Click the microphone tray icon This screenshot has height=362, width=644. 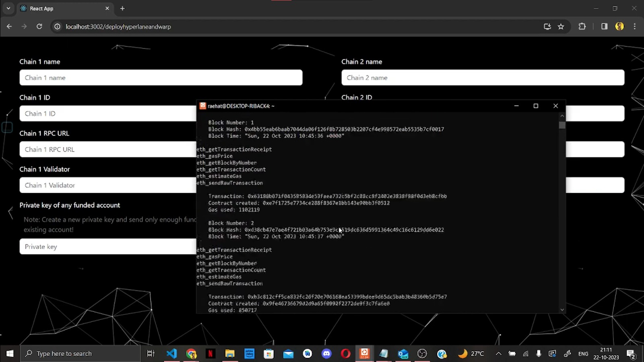[x=539, y=354]
